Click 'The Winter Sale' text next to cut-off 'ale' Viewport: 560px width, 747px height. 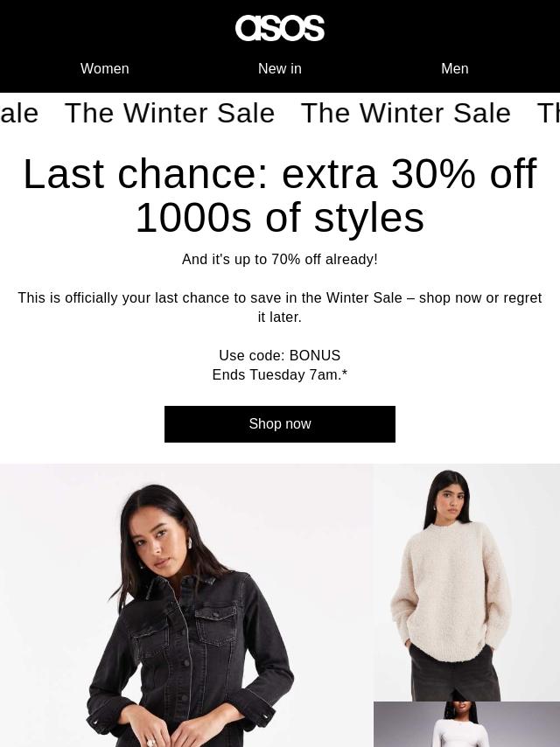(x=170, y=114)
